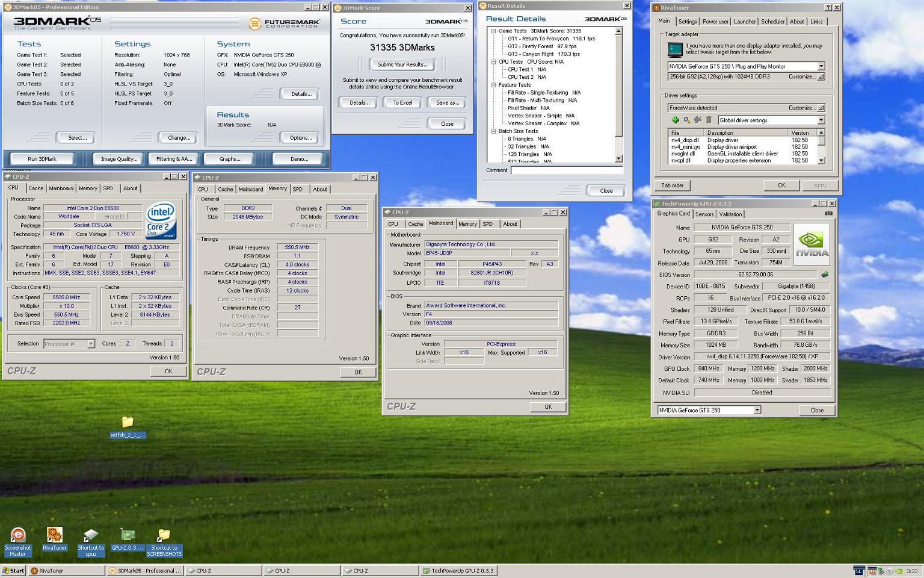The image size is (924, 578).
Task: Select the setfsb_2_1 folder on the desktop
Action: click(x=128, y=427)
